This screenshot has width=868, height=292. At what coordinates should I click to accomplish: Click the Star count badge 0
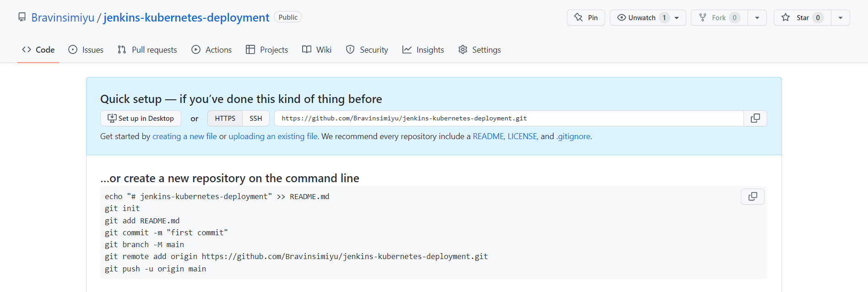tap(818, 17)
